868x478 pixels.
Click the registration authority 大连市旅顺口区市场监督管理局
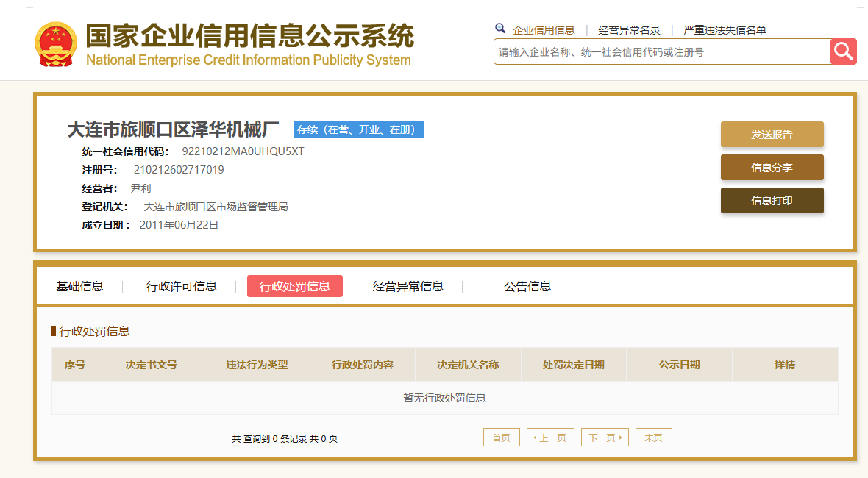216,207
